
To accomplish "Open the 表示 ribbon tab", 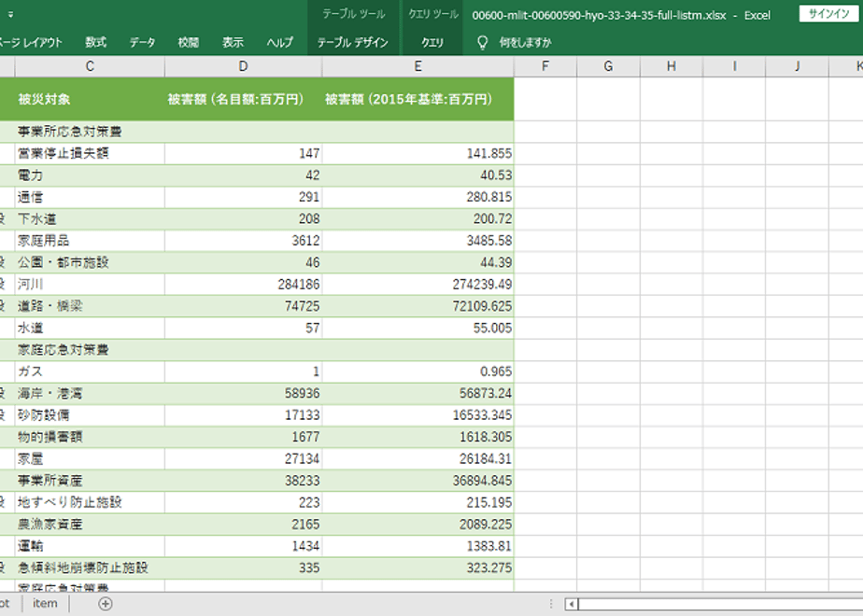I will coord(233,42).
